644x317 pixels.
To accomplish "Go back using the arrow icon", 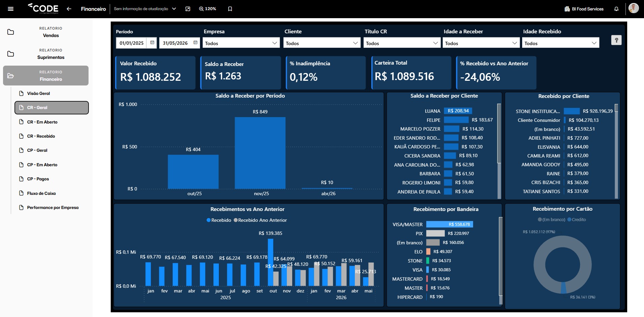I will pos(69,9).
